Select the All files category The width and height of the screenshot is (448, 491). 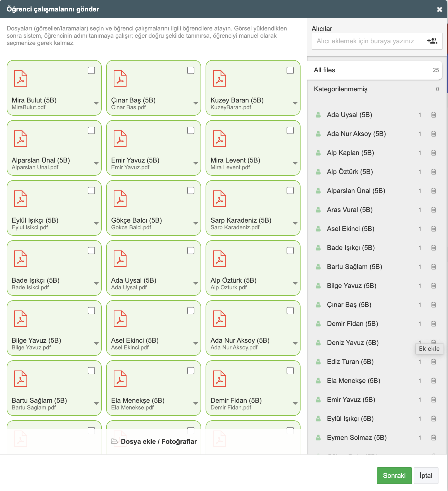[x=375, y=70]
